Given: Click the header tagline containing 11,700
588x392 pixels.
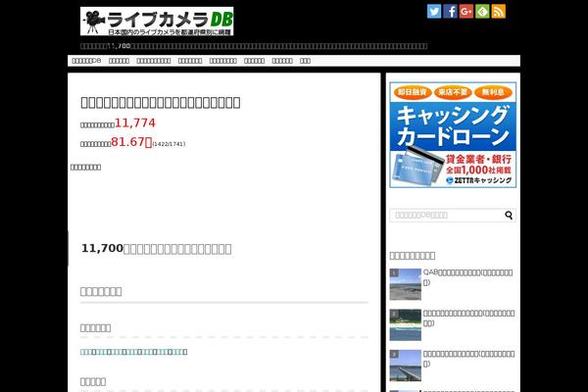Looking at the screenshot, I should pyautogui.click(x=254, y=46).
